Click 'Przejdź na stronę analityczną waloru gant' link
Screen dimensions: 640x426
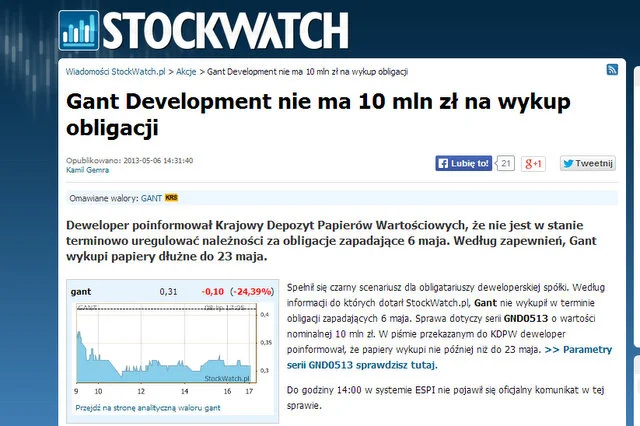pos(148,408)
